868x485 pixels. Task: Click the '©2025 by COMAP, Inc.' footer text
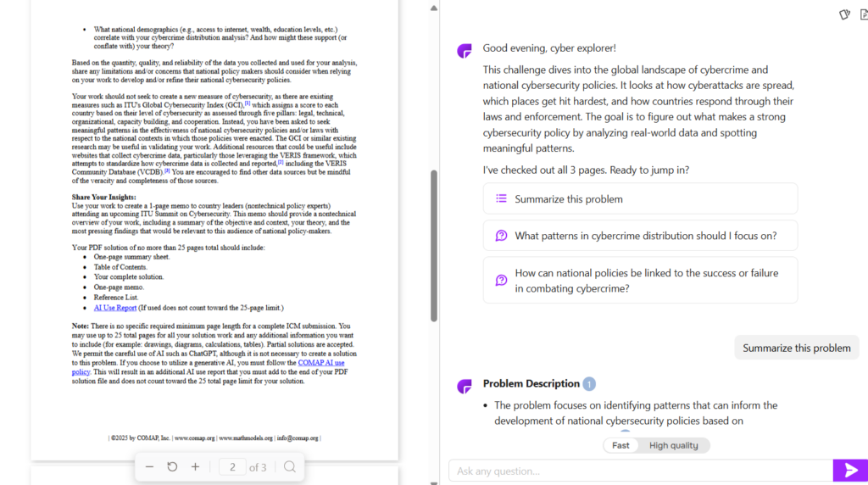coord(140,438)
